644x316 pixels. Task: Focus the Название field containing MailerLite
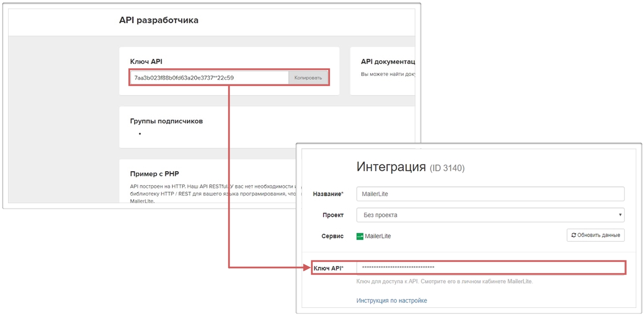[x=490, y=194]
